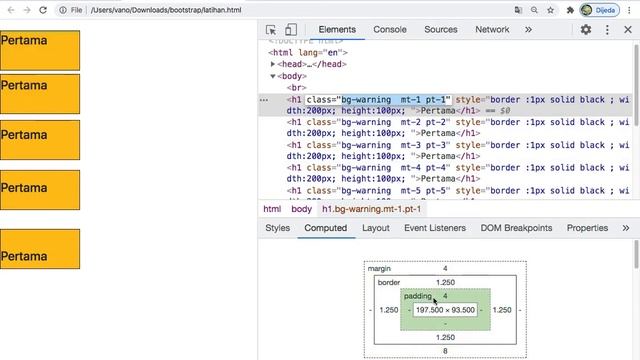640x360 pixels.
Task: Click the border right value 1.250
Action: (502, 310)
